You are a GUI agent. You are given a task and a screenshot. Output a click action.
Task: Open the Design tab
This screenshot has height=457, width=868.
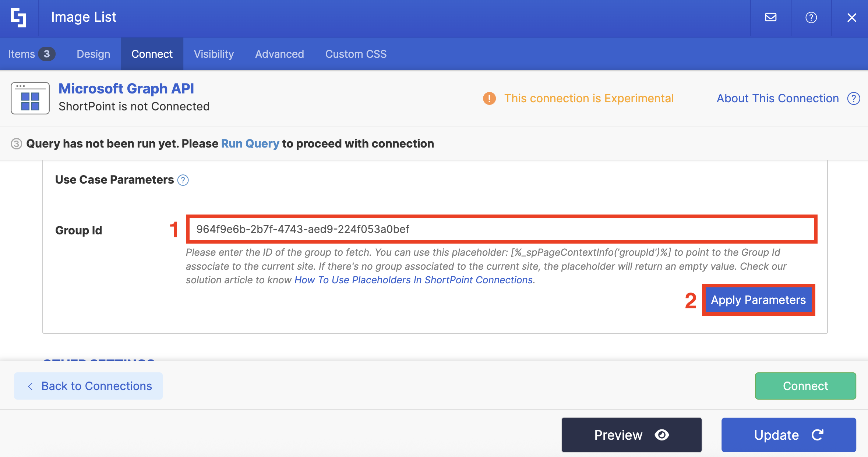(x=93, y=54)
